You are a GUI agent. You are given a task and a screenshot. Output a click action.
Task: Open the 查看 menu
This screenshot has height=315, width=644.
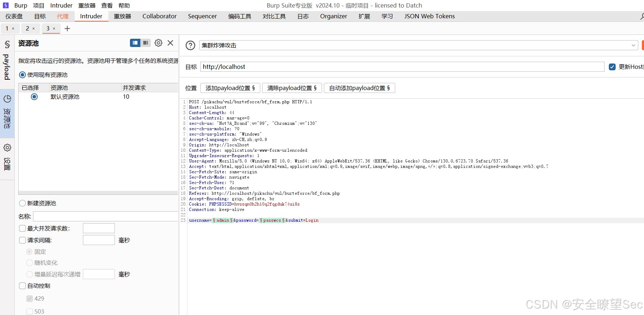(107, 5)
